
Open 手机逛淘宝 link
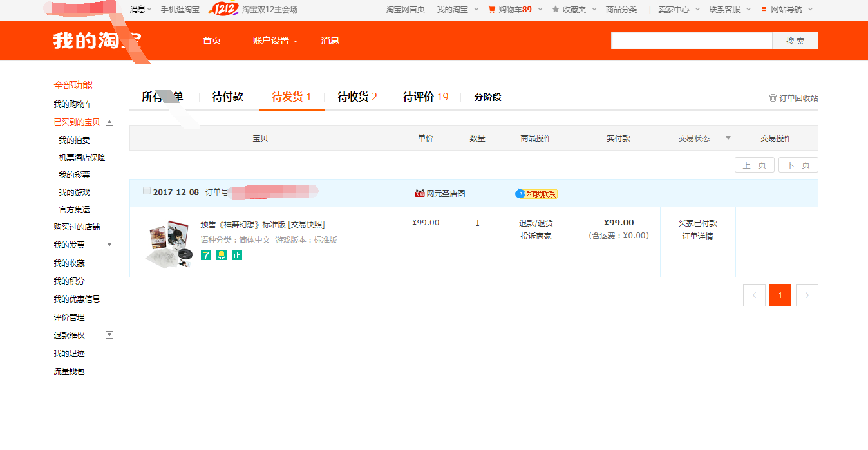[180, 10]
